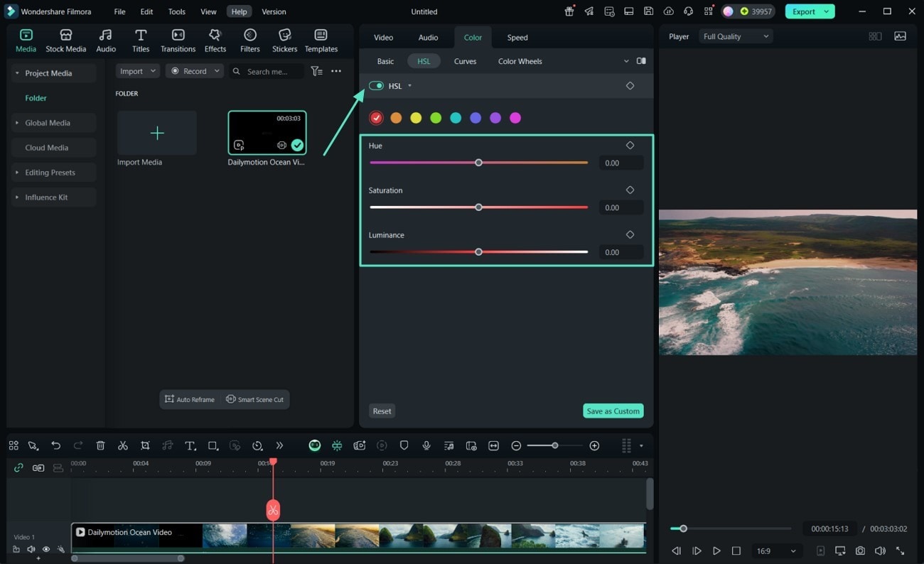Open the File menu
The width and height of the screenshot is (924, 564).
(119, 11)
